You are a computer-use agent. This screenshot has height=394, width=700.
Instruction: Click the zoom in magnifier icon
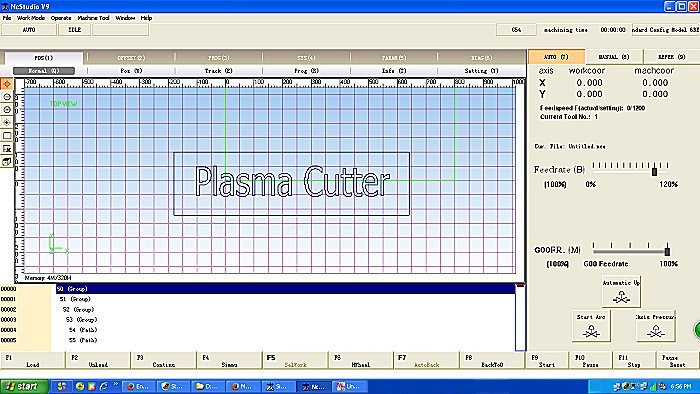pos(7,110)
